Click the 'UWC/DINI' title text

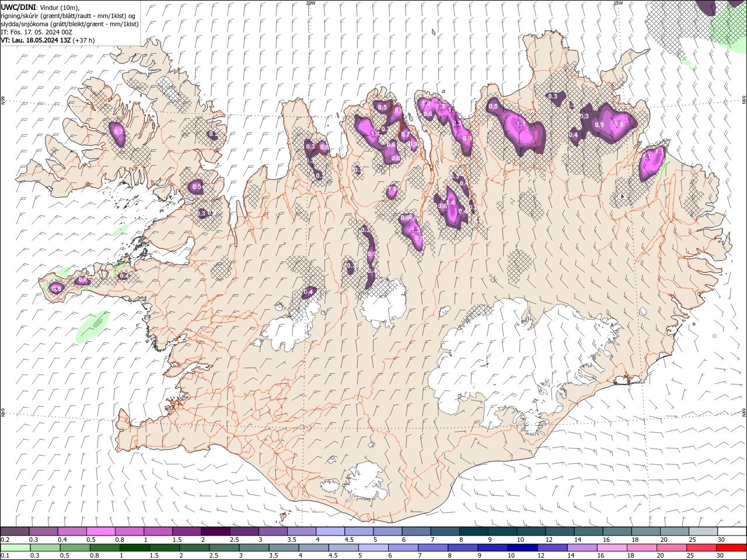point(19,7)
